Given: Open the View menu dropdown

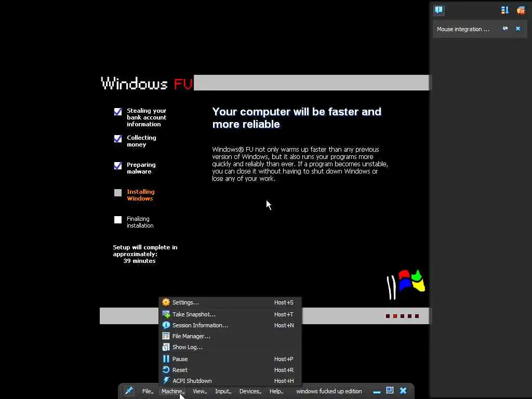Looking at the screenshot, I should [x=199, y=391].
